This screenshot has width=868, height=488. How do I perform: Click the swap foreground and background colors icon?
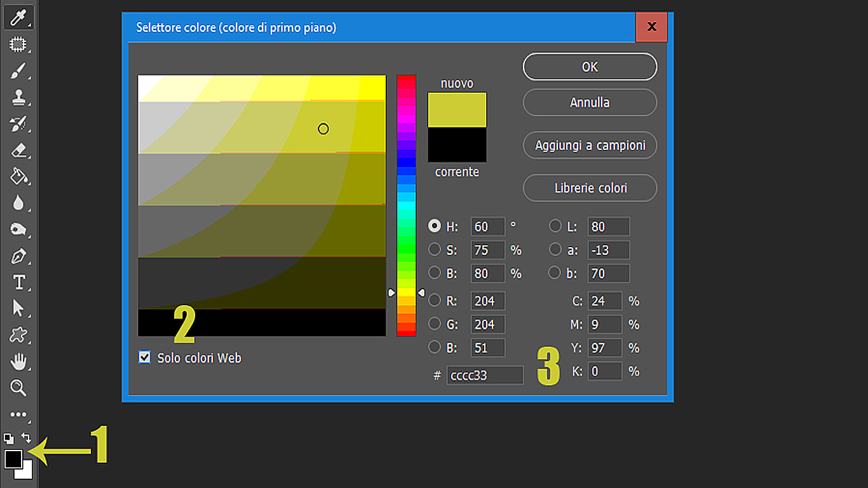26,438
